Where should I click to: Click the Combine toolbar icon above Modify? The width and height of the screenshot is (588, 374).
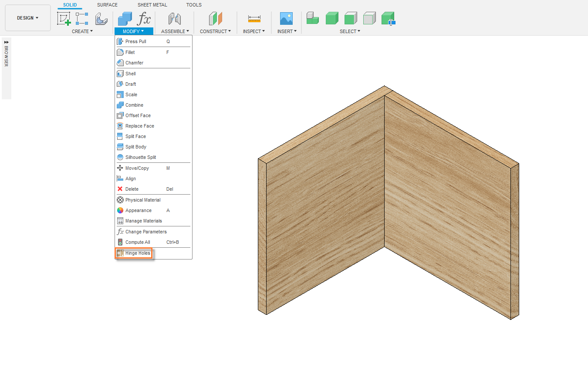coord(125,19)
